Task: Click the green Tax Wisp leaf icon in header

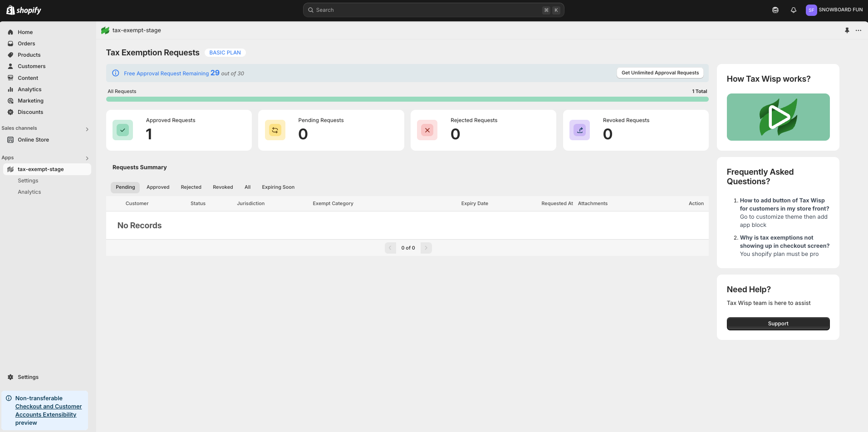Action: pos(105,30)
